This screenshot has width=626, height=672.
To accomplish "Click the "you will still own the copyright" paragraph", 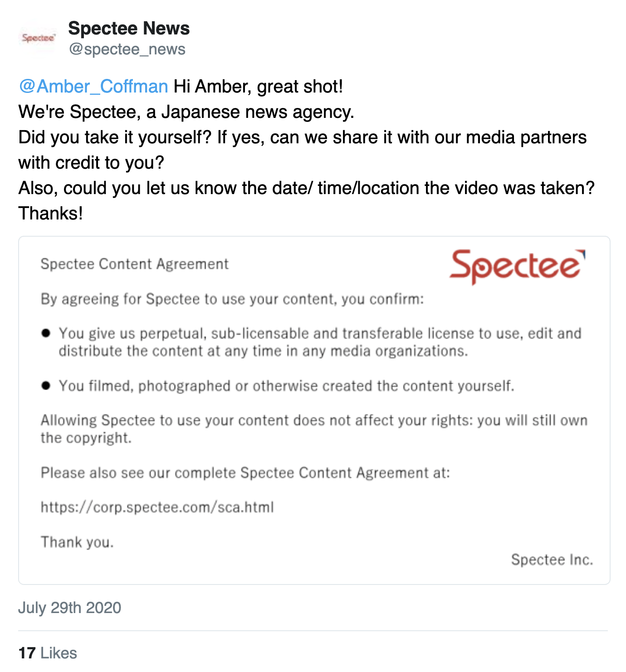I will click(314, 429).
